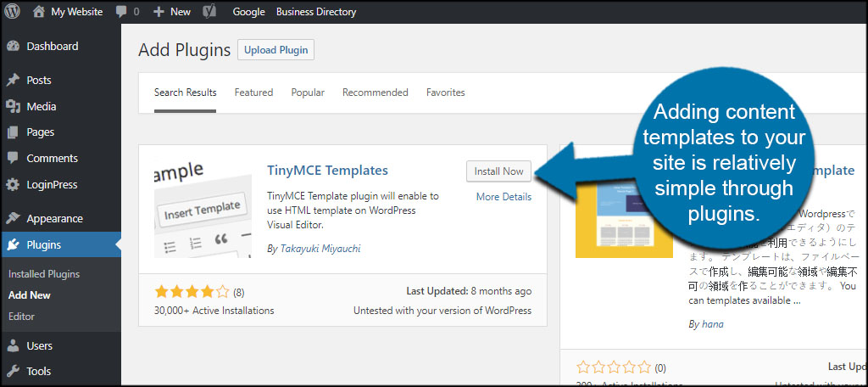Click the Add Plugins page heading

[184, 50]
